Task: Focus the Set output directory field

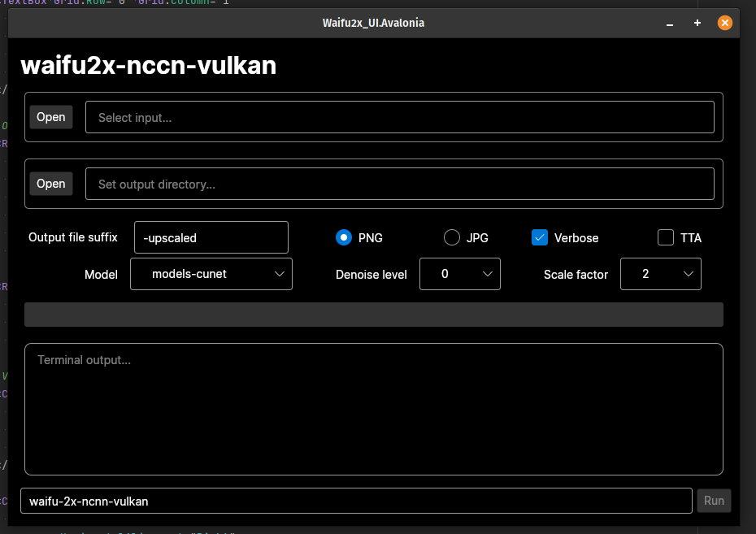Action: tap(400, 184)
